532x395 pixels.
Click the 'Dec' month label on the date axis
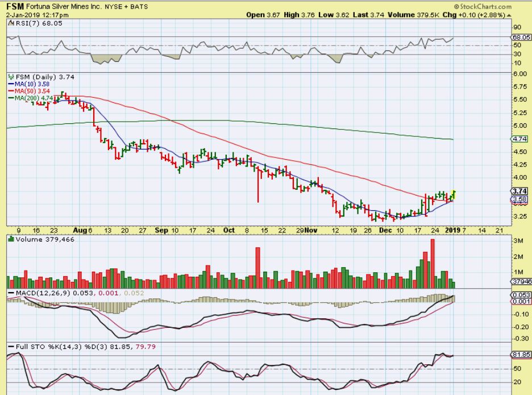pyautogui.click(x=385, y=230)
